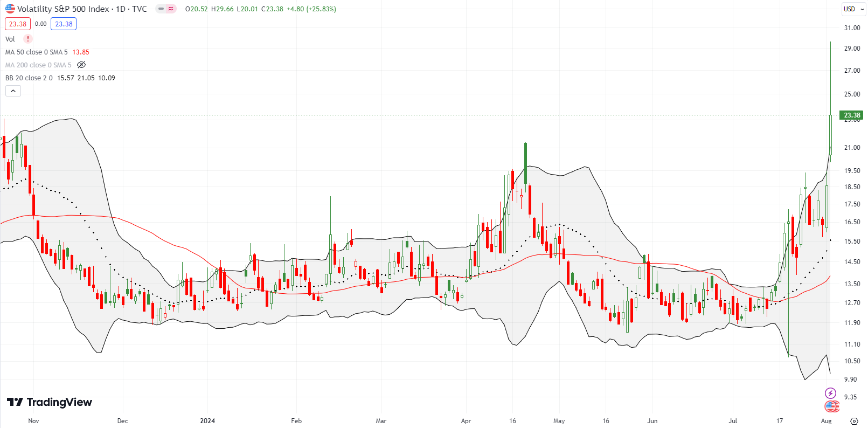Open the USD currency dropdown
The height and width of the screenshot is (428, 868).
click(x=853, y=9)
